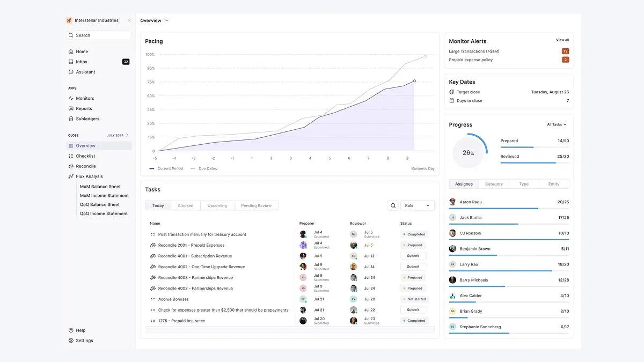Click the Checklist icon in sidebar
The height and width of the screenshot is (362, 644).
point(71,156)
